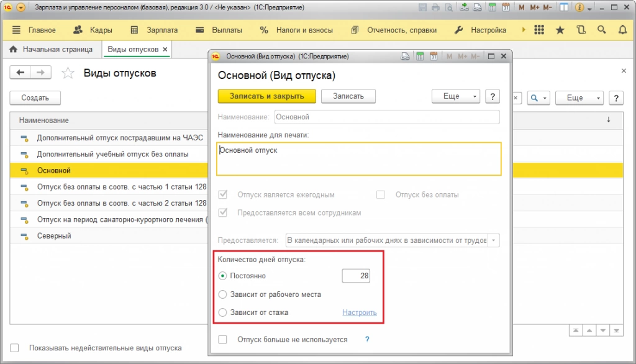Select Дополнительный учебный отпуск без оплаты row

click(x=109, y=154)
